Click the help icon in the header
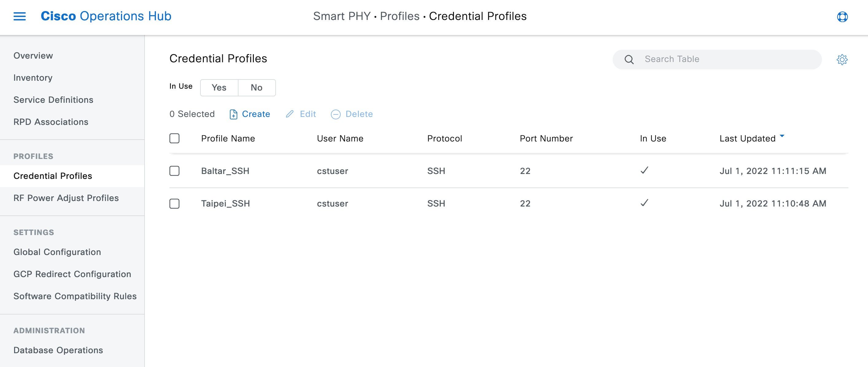 point(843,17)
